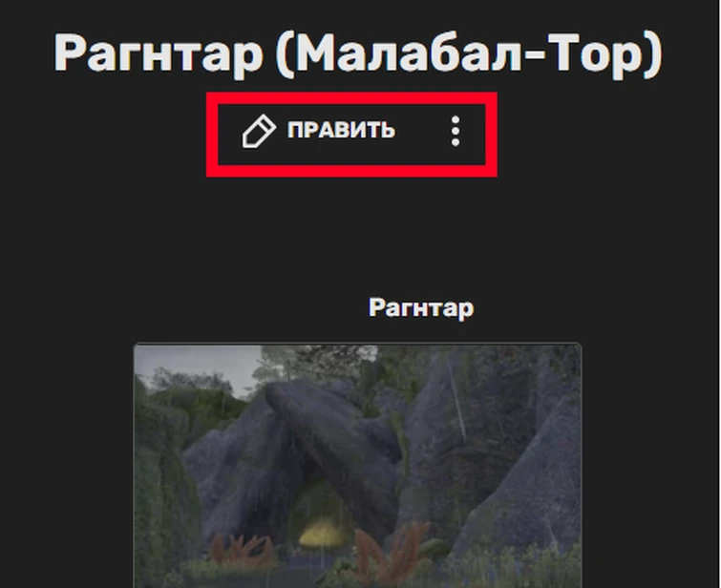Open the Рагнтар cave screenshot thumbnail
This screenshot has height=588, width=721.
tap(358, 465)
